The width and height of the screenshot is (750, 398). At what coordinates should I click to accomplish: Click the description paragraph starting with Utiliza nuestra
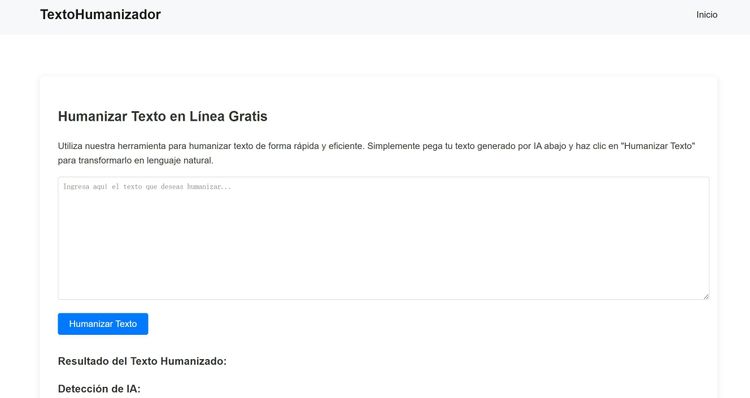(376, 153)
